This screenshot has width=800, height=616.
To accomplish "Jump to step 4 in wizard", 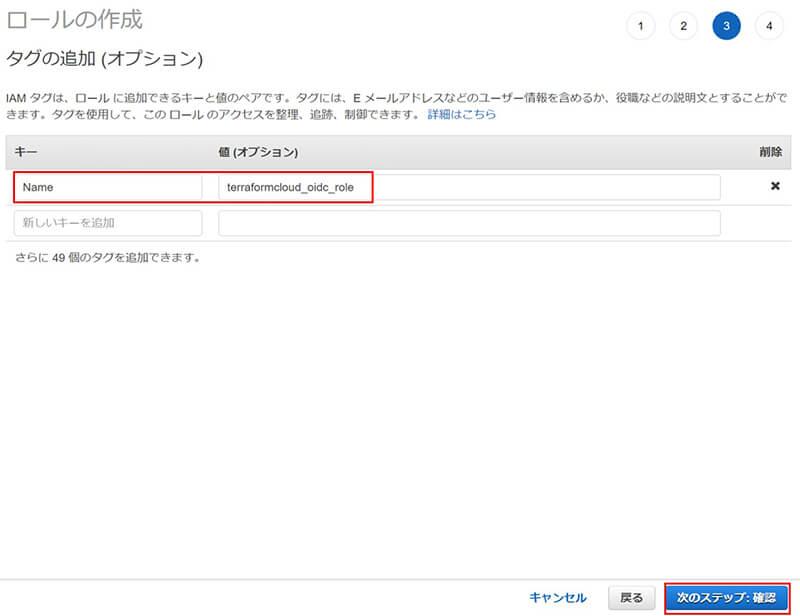I will tap(769, 26).
